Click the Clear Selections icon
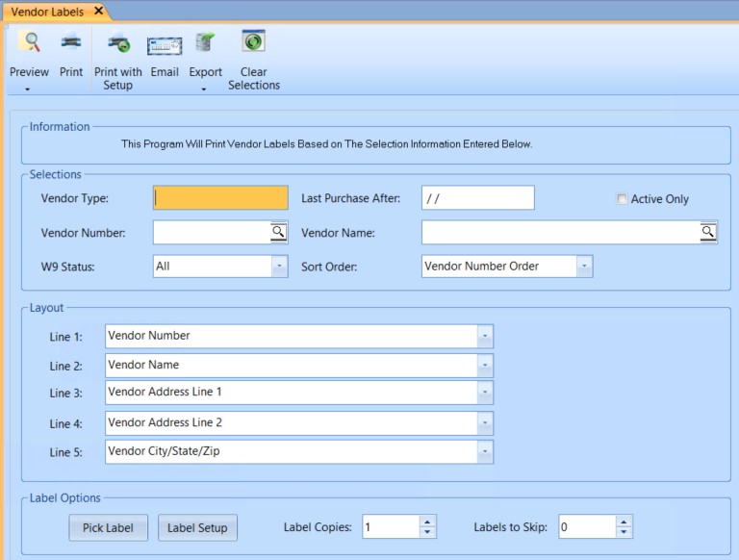739x560 pixels. (254, 42)
